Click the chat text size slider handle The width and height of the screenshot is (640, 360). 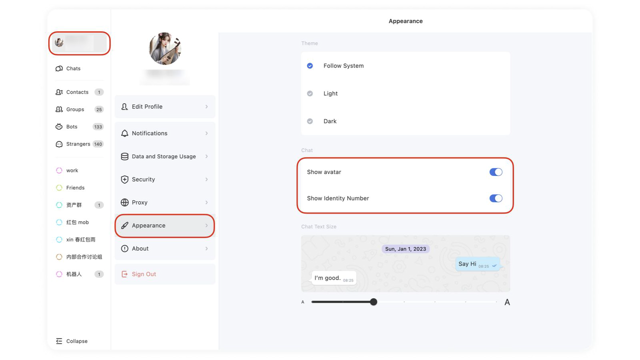point(373,302)
